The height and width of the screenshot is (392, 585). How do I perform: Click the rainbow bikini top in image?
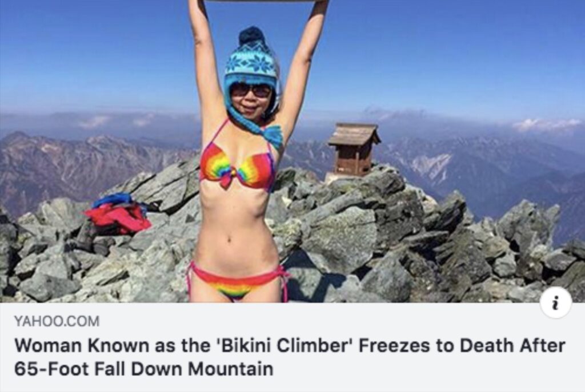[238, 165]
